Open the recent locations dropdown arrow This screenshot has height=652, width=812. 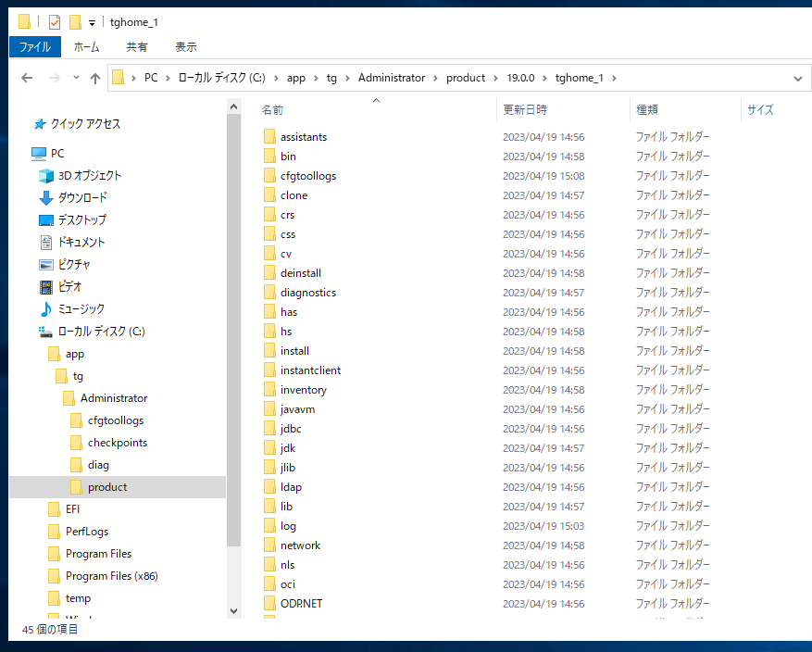76,78
